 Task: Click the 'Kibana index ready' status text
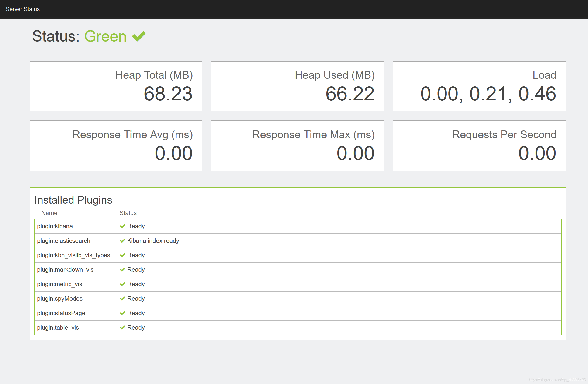coord(153,241)
